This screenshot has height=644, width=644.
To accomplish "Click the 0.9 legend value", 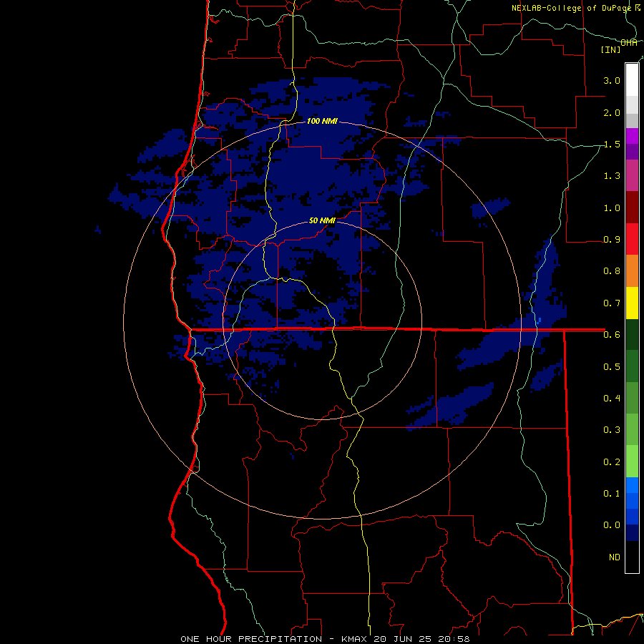I will [x=612, y=240].
